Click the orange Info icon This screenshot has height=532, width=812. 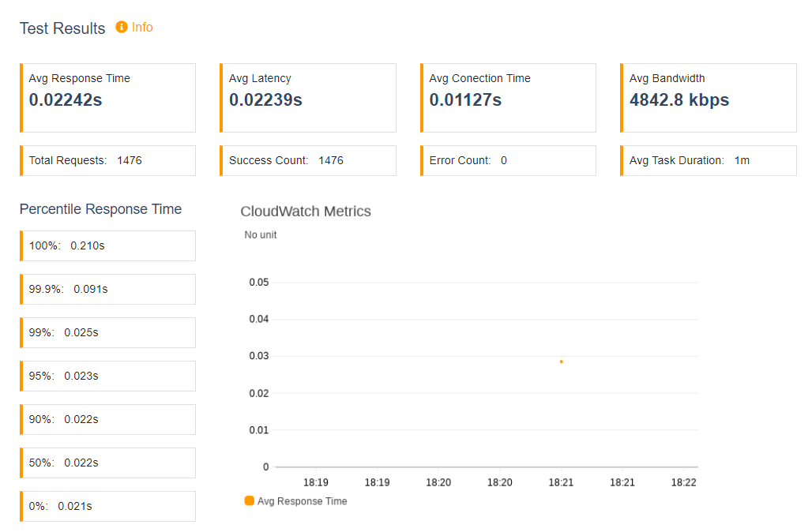(x=121, y=27)
